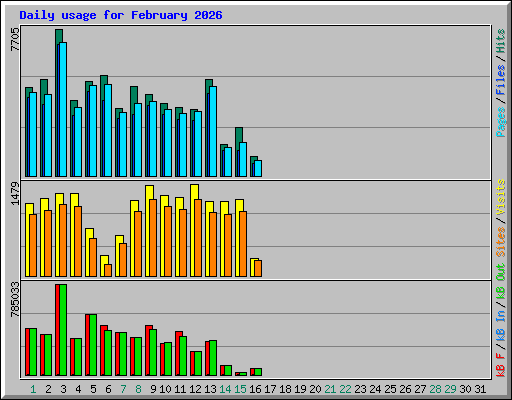Viewport: 512px width, 400px height.
Task: Click day 26 on the date axis
Action: [x=405, y=389]
